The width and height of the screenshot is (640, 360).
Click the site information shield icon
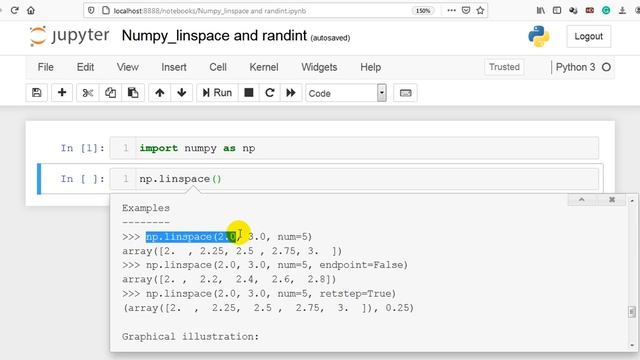tap(91, 11)
